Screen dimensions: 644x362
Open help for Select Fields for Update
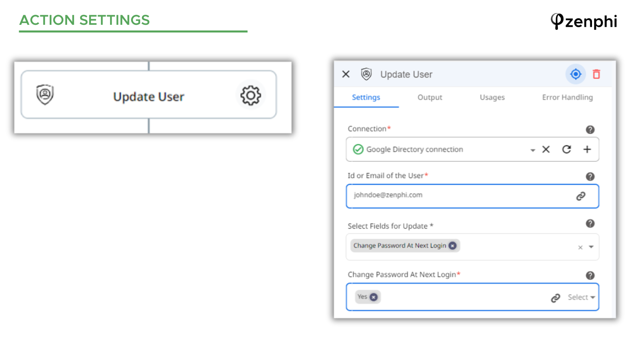pyautogui.click(x=590, y=223)
